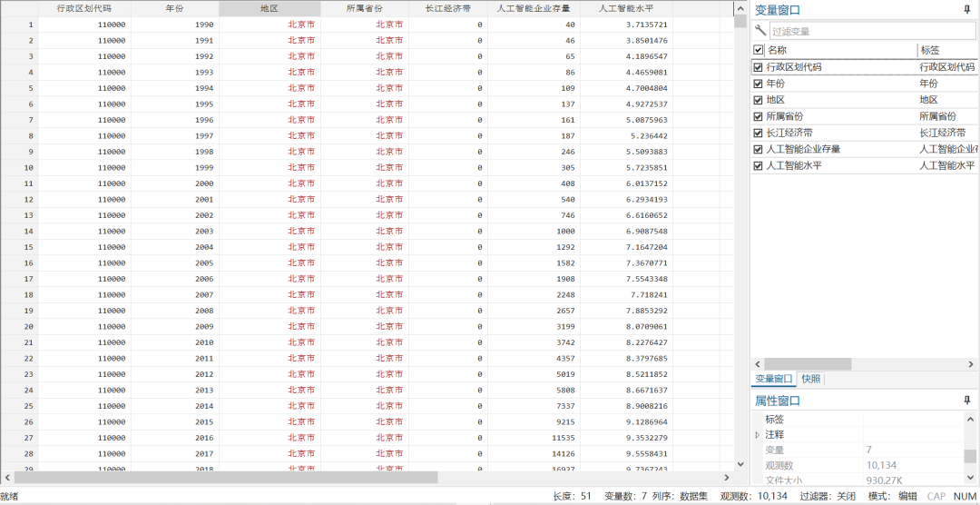Select row number 14 header
Screen dimensions: 980x505
pyautogui.click(x=19, y=232)
